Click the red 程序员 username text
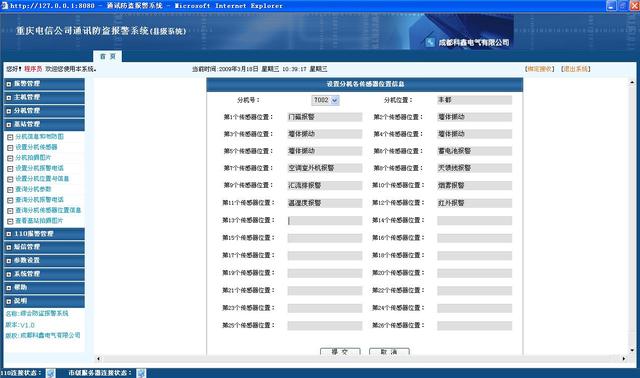 (33, 69)
